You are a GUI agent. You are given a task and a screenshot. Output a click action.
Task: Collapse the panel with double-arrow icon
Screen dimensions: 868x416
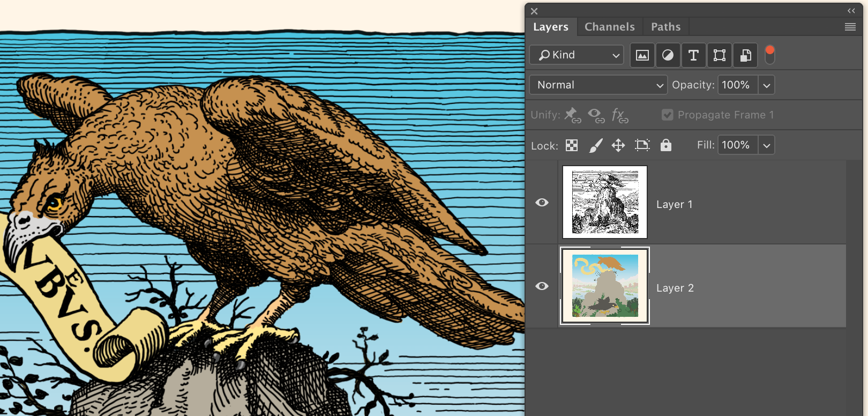click(x=851, y=11)
